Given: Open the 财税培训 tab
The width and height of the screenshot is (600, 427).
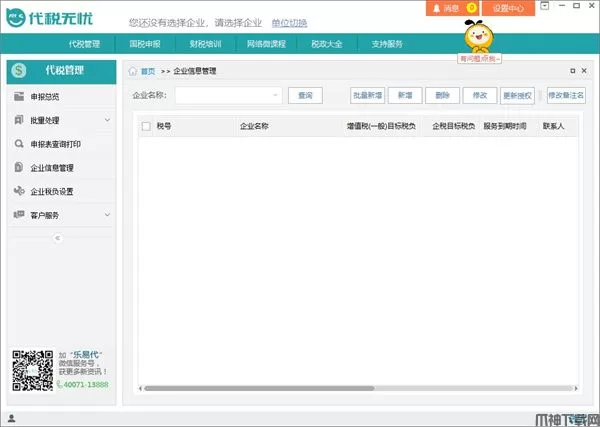Looking at the screenshot, I should 205,44.
